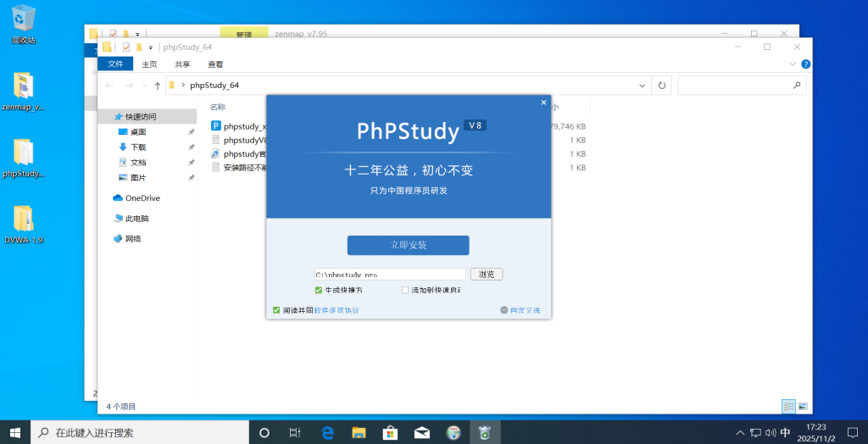Screen dimensions: 868x444
Task: Click the 立即安装 install button
Action: (x=408, y=245)
